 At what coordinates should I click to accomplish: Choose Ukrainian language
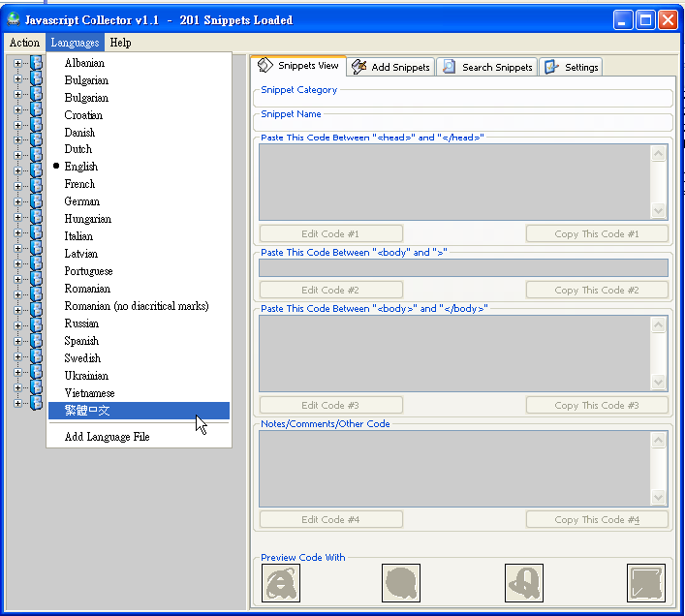pos(139,376)
